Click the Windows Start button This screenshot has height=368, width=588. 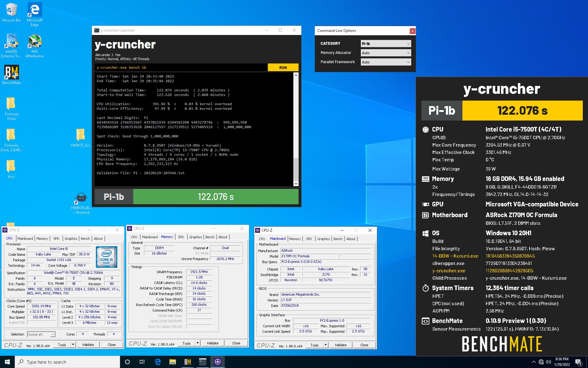click(x=7, y=362)
